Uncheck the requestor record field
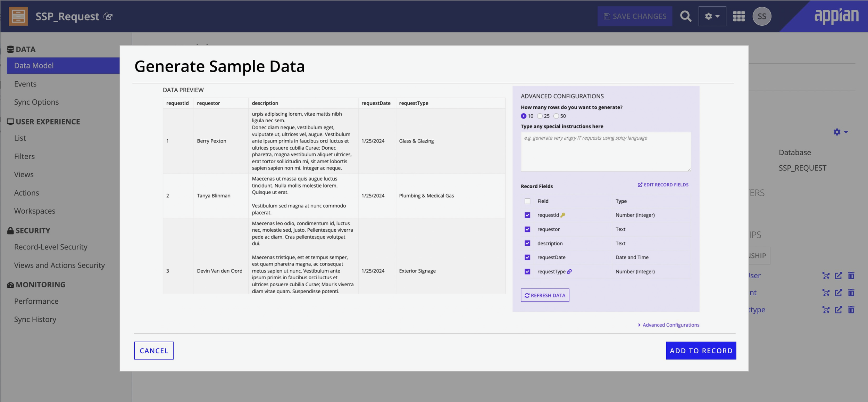 tap(527, 229)
